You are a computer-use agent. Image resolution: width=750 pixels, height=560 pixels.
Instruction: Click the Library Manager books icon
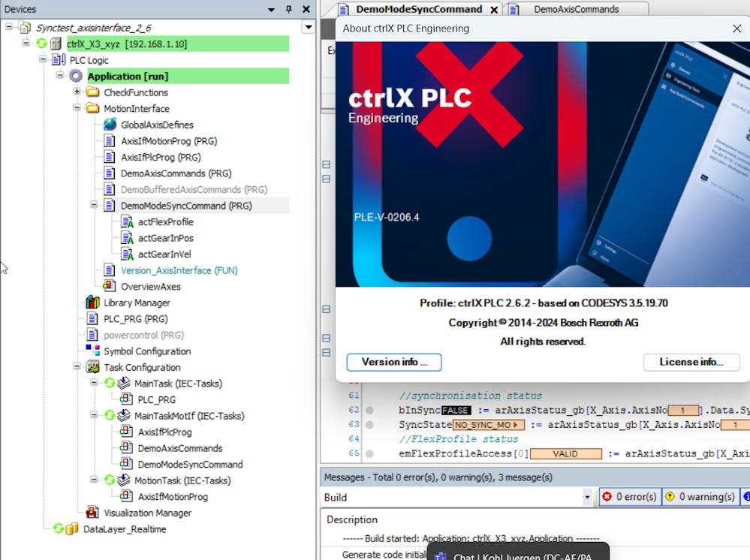(92, 303)
